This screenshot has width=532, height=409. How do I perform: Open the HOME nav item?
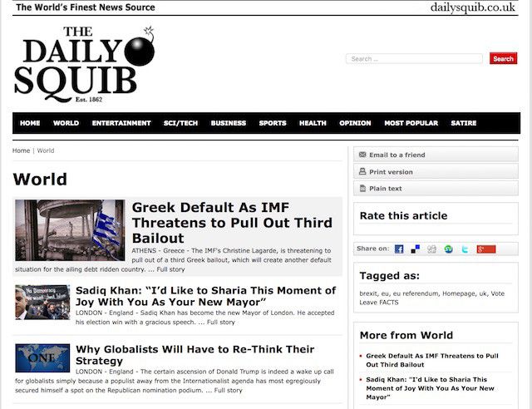30,123
